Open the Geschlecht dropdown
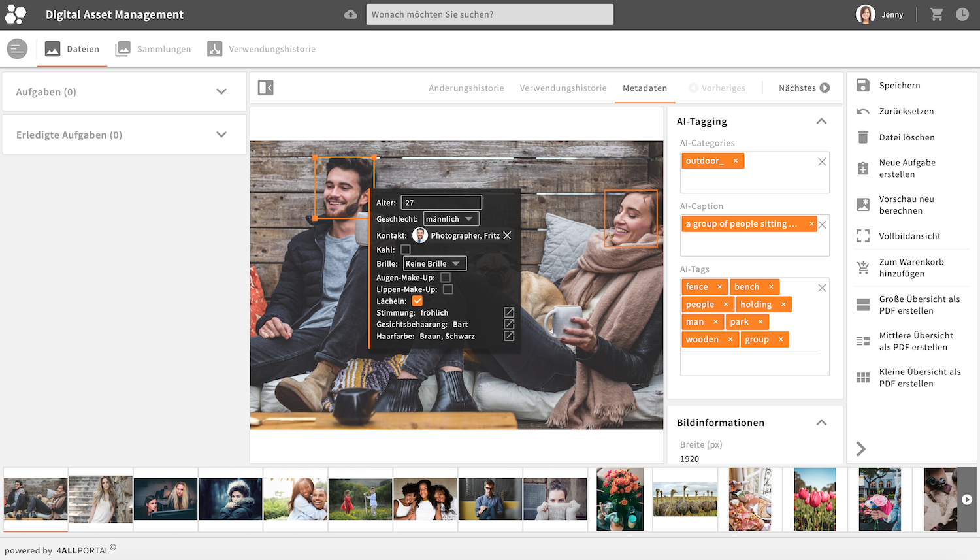 (451, 219)
